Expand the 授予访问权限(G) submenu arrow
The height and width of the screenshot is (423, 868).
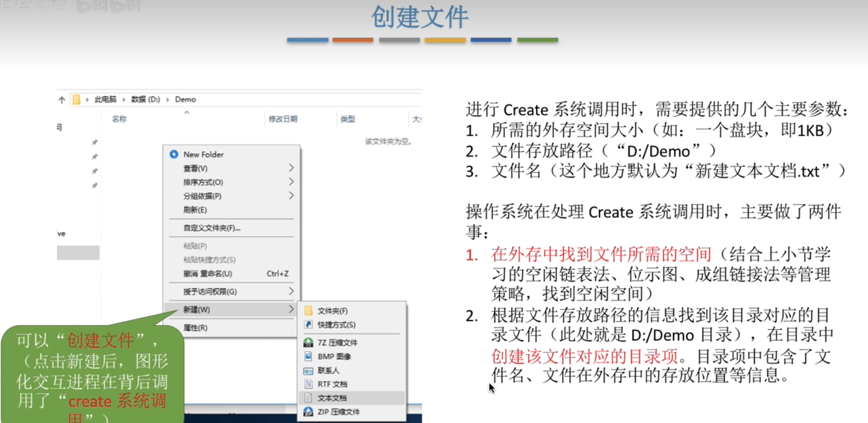click(291, 291)
